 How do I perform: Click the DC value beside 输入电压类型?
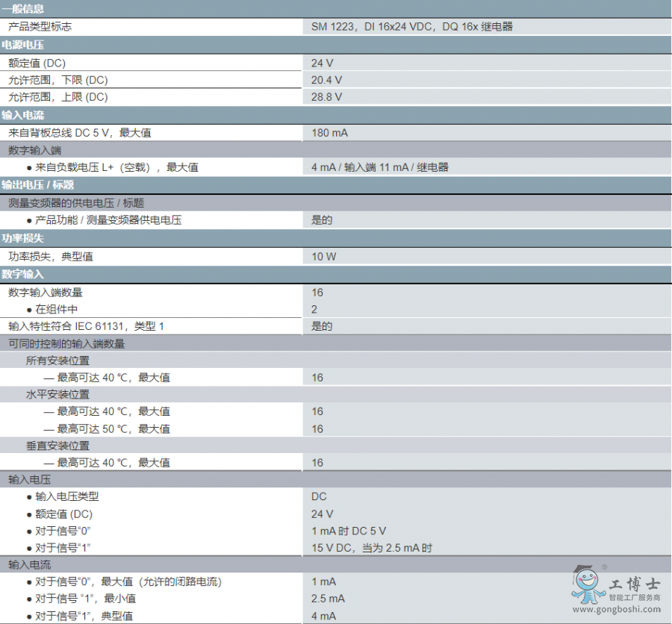(319, 496)
